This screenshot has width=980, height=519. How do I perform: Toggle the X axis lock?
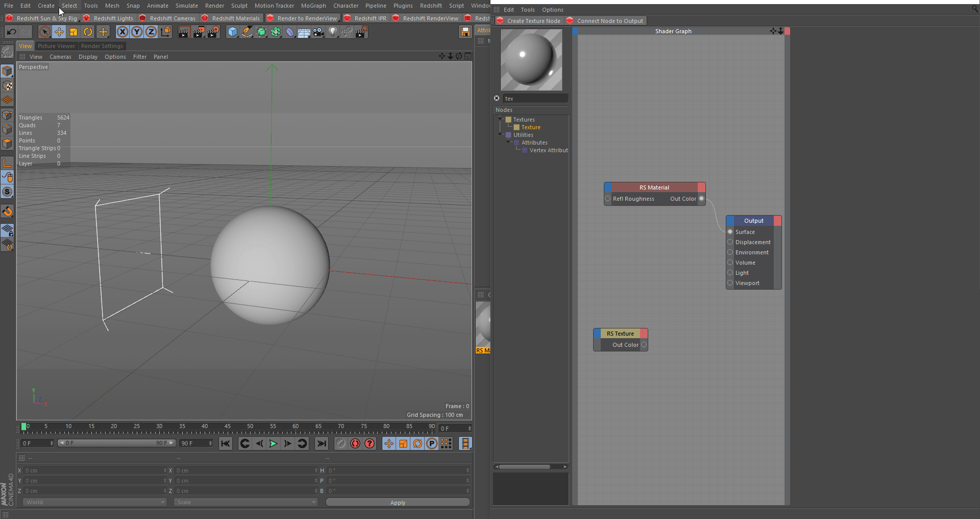122,32
